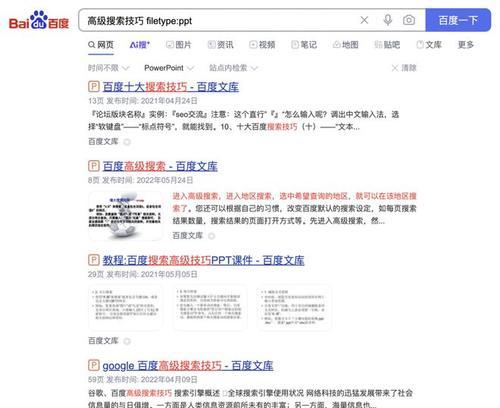
Task: Click snippet starting 谷歌、百度高级搜索技巧
Action: 250,399
